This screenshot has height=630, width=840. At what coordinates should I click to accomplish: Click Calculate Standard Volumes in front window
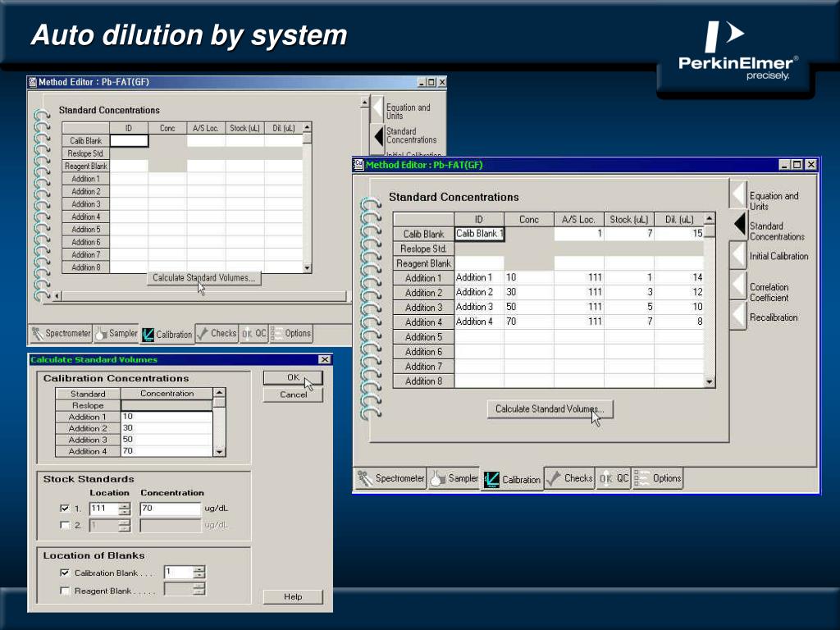pos(550,409)
